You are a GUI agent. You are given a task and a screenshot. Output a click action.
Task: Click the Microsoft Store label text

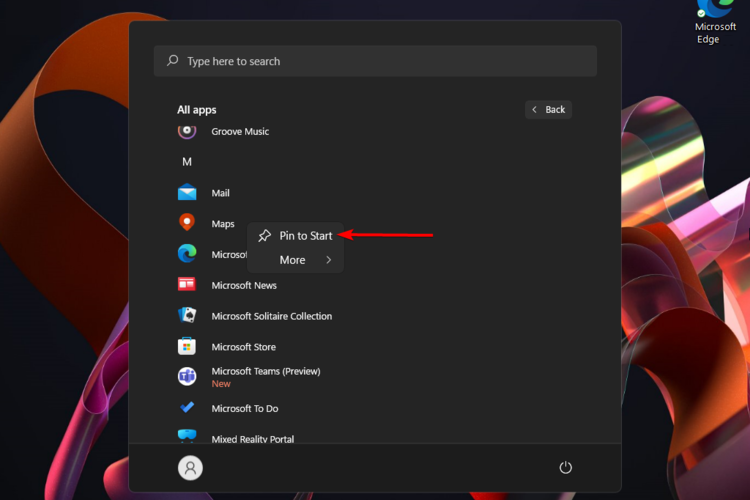(x=243, y=347)
